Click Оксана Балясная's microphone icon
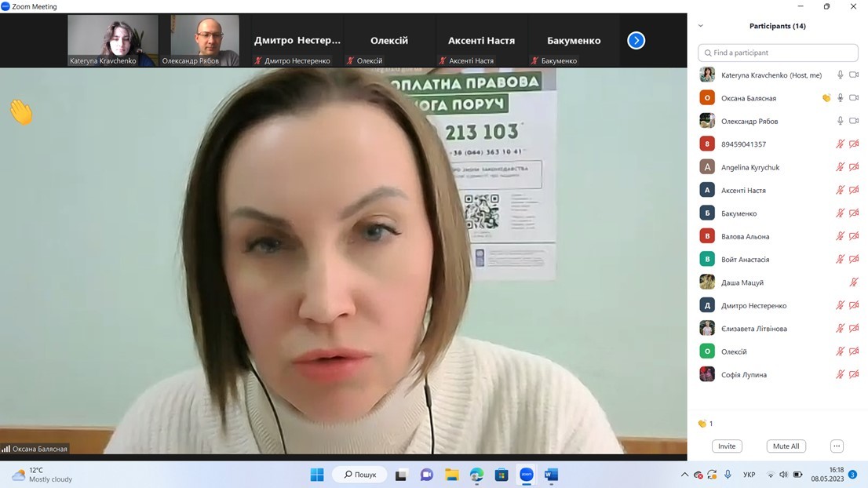This screenshot has width=868, height=488. tap(840, 98)
